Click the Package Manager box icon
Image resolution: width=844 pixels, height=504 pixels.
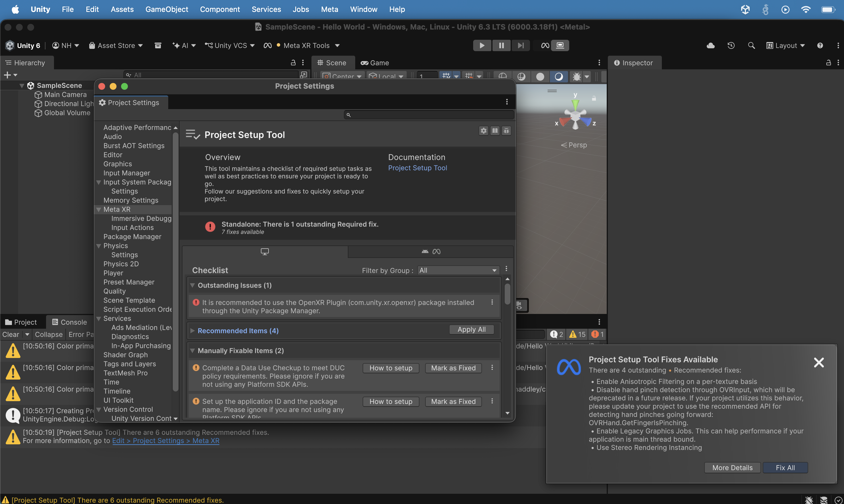(x=158, y=45)
